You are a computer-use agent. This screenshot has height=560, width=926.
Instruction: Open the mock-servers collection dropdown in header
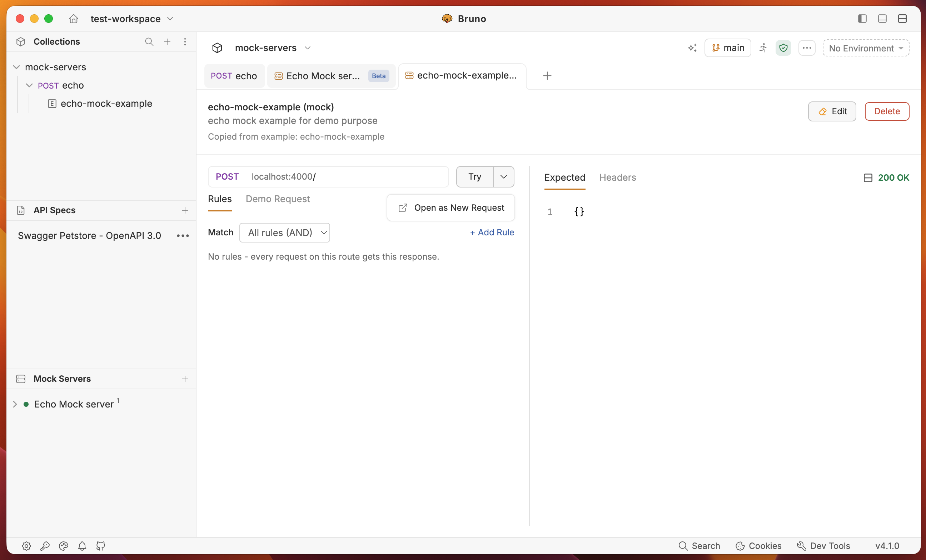[307, 48]
